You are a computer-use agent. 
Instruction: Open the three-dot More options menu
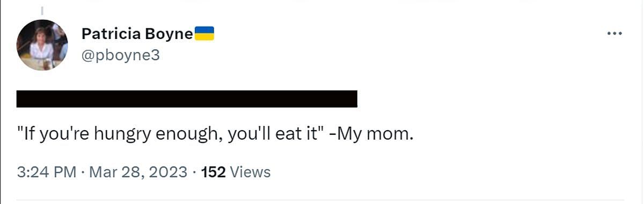click(x=614, y=34)
